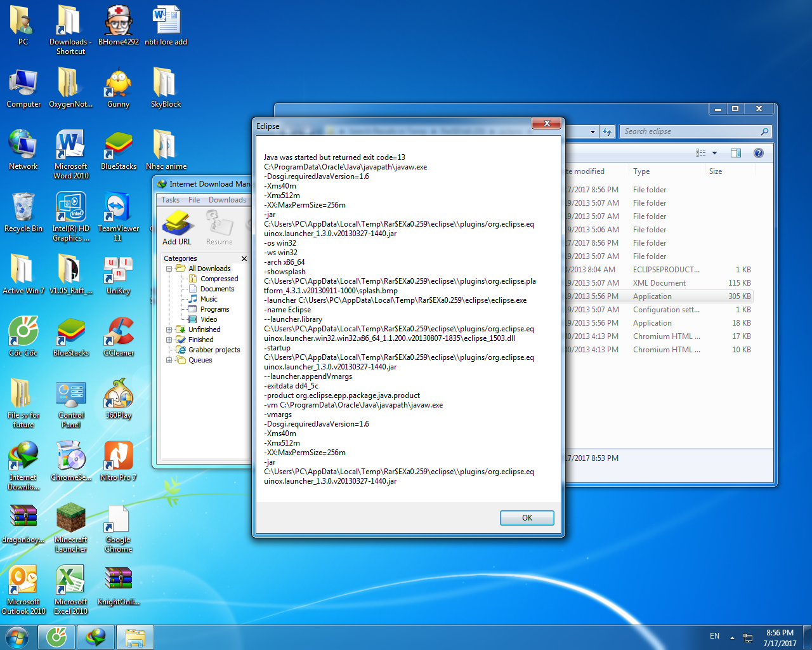Toggle the Explorer preview pane icon
The image size is (812, 650).
pos(736,153)
